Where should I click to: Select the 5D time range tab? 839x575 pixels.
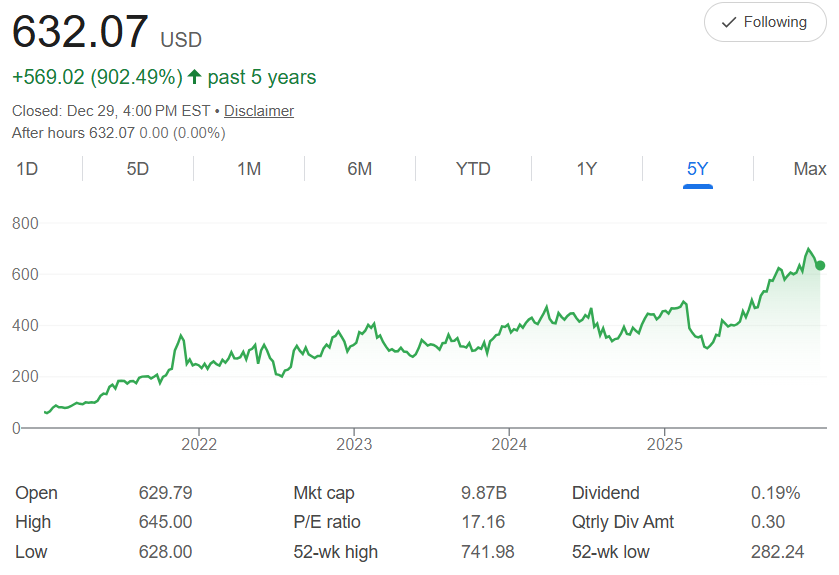click(138, 169)
